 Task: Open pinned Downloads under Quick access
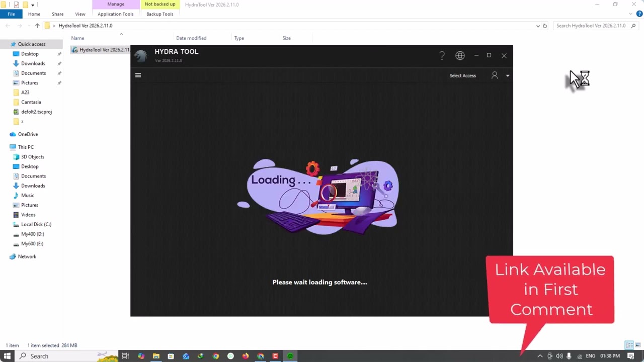tap(33, 63)
